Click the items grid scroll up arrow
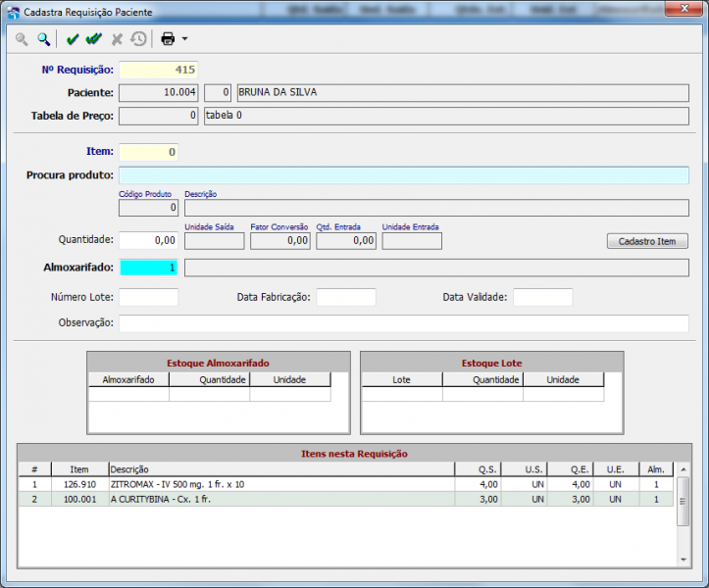This screenshot has height=588, width=709. (684, 469)
